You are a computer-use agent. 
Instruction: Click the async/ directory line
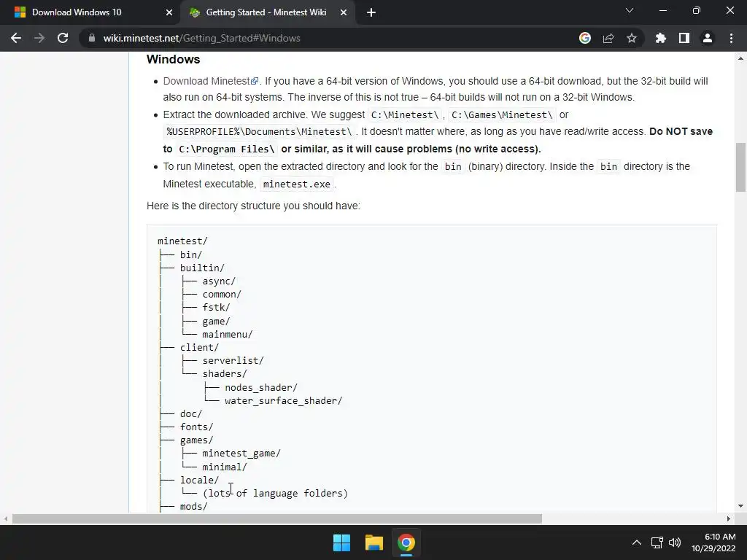click(219, 281)
